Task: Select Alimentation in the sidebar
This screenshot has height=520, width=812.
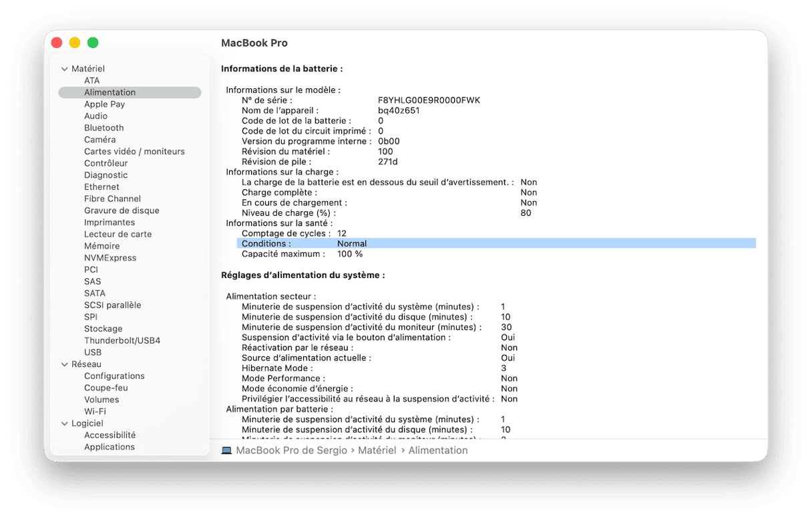Action: [x=130, y=92]
